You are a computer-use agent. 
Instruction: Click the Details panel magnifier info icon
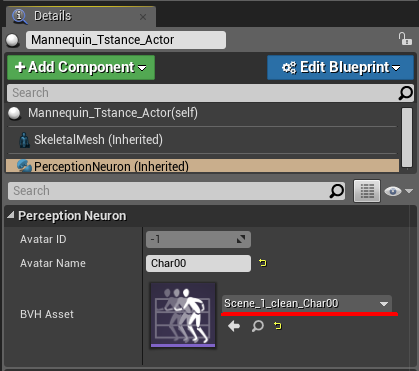click(x=20, y=16)
